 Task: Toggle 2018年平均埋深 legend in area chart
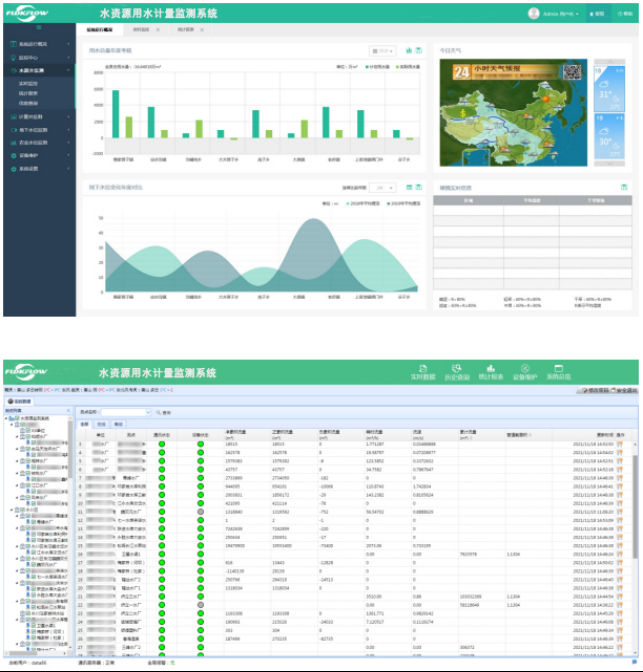click(361, 202)
